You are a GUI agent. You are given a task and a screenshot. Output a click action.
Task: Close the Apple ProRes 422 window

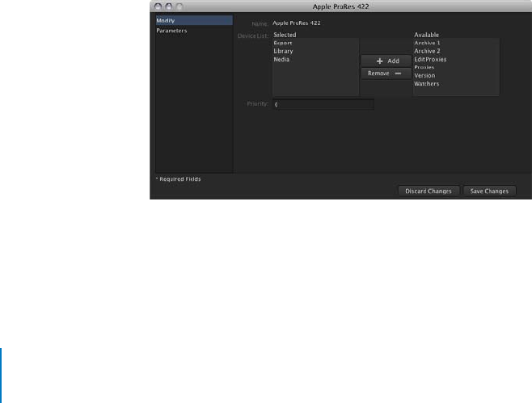tap(158, 6)
